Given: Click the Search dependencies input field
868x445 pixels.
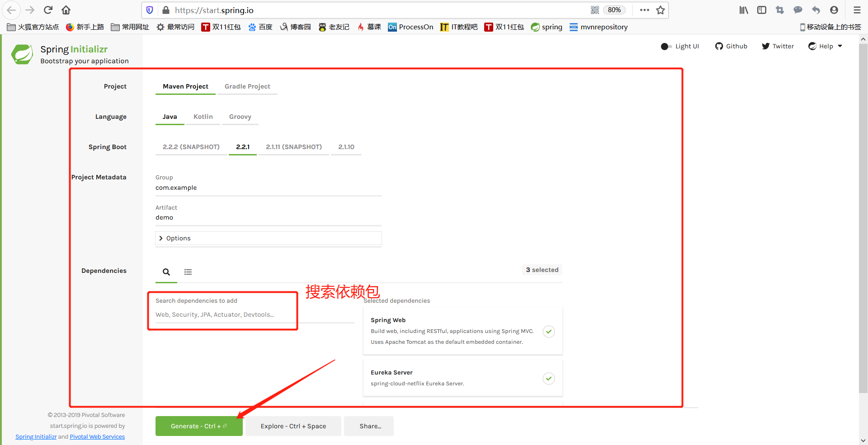Looking at the screenshot, I should [x=255, y=315].
